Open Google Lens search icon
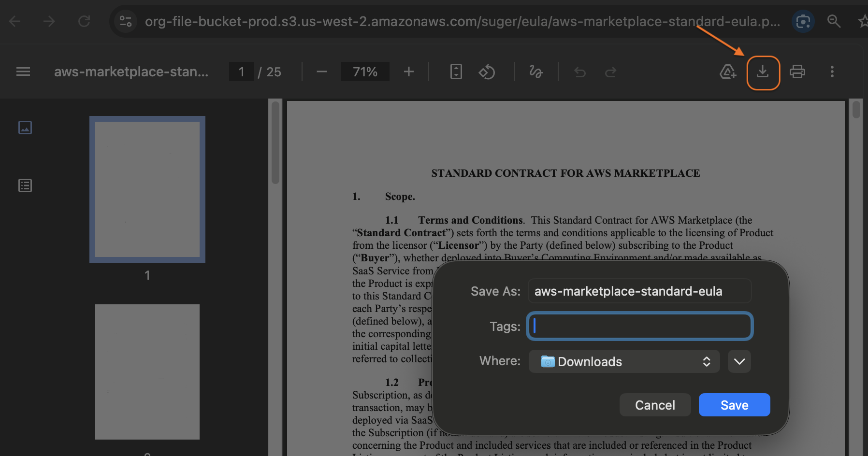This screenshot has height=456, width=868. point(803,21)
